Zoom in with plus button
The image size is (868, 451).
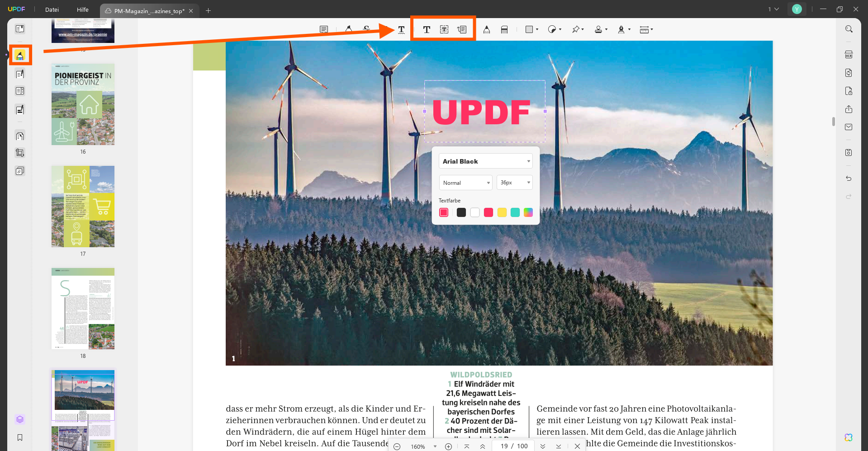click(448, 446)
